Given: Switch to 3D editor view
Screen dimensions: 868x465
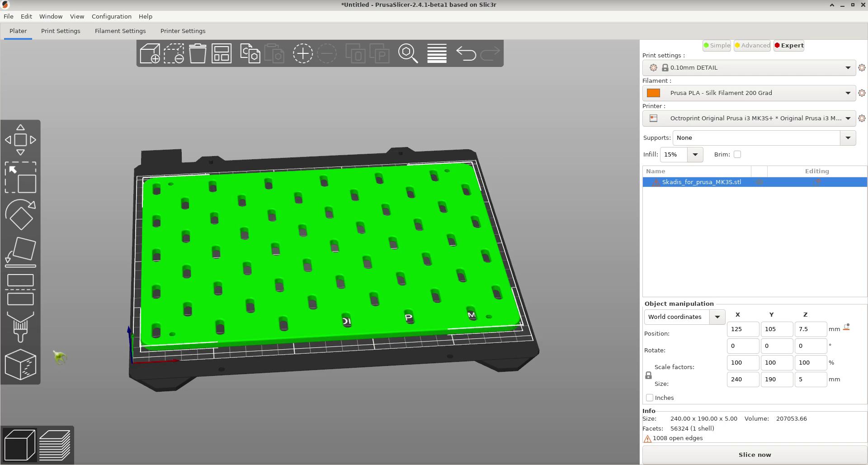Looking at the screenshot, I should coord(19,445).
